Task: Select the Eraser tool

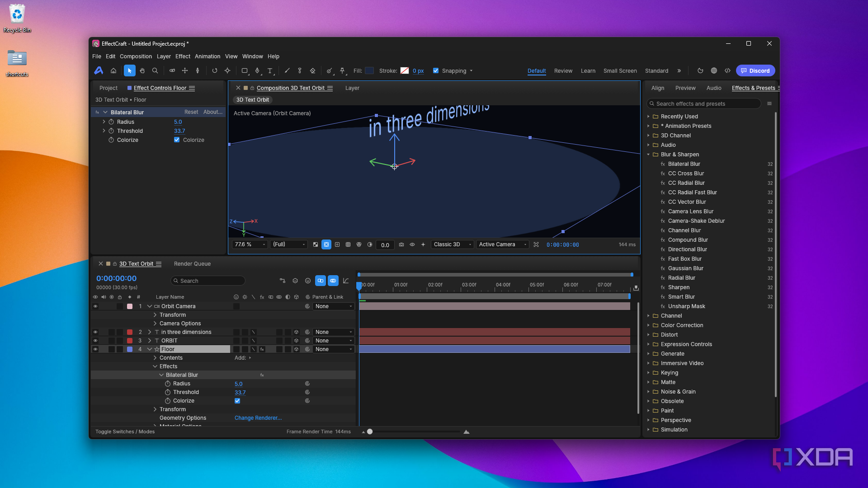Action: click(312, 71)
